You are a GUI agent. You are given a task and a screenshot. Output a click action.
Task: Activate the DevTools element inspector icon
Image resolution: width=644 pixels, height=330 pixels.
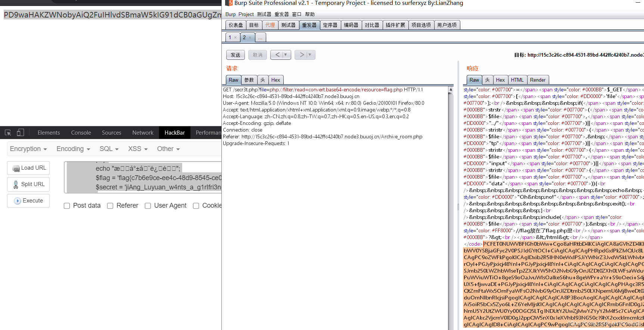[x=8, y=132]
